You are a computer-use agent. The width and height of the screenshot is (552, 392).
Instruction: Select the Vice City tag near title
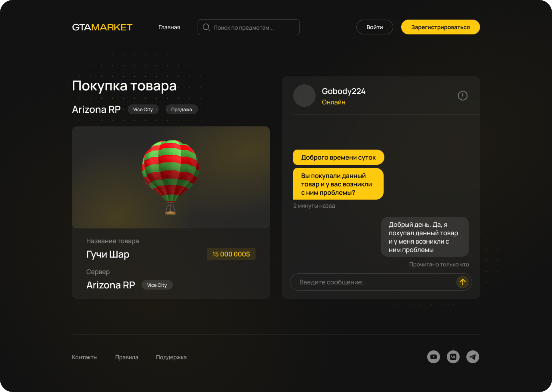pyautogui.click(x=143, y=109)
